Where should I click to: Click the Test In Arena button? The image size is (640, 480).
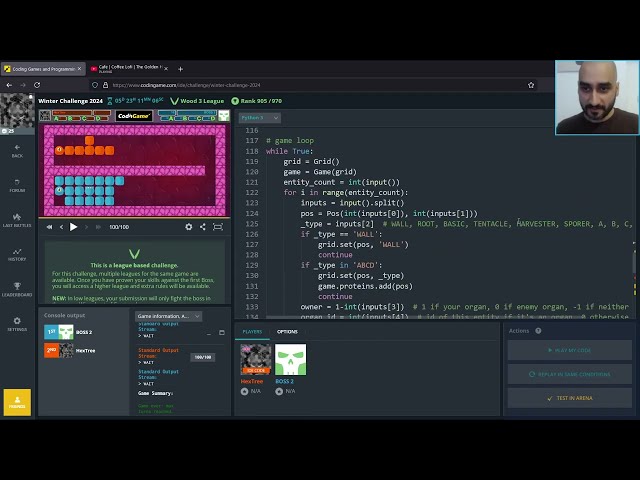tap(569, 398)
